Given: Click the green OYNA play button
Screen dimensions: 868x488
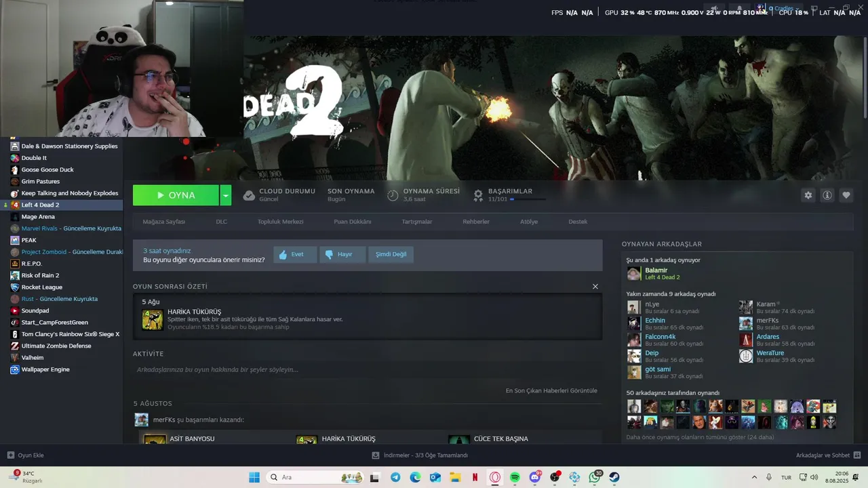Looking at the screenshot, I should (176, 195).
